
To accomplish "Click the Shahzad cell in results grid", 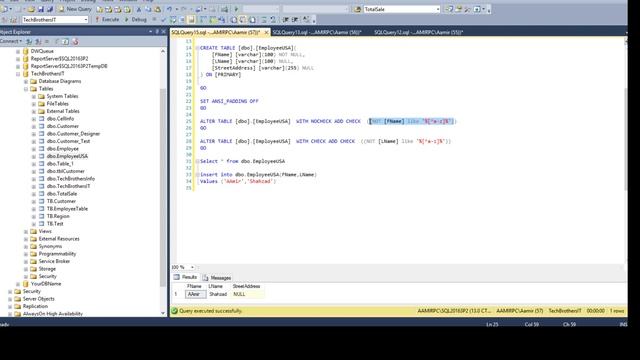I will (x=218, y=294).
